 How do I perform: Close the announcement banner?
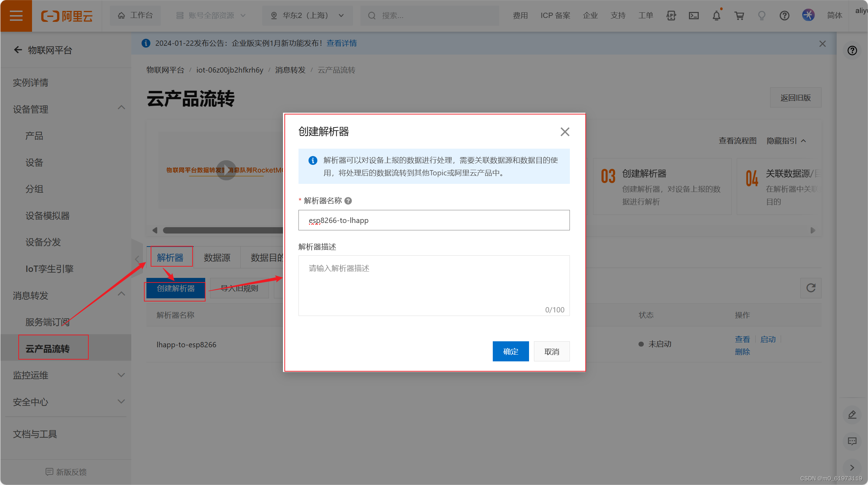pyautogui.click(x=822, y=44)
